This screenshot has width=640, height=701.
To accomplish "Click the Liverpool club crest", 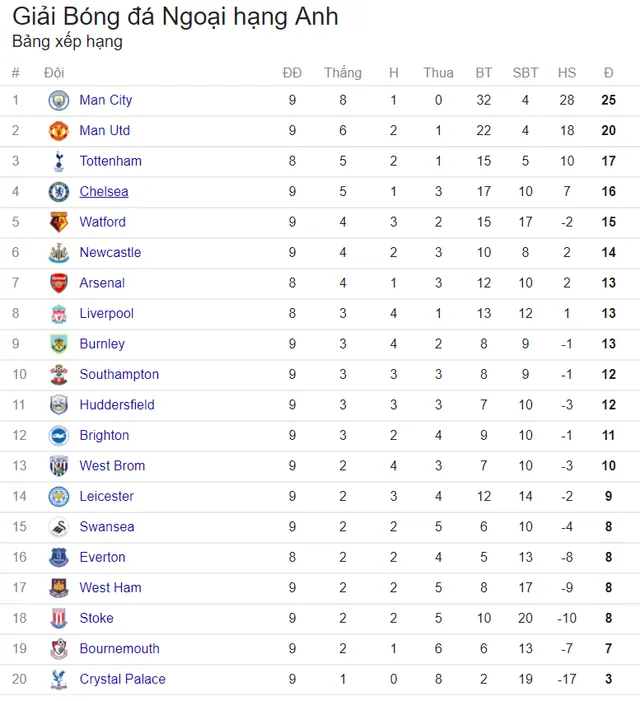I will 59,314.
